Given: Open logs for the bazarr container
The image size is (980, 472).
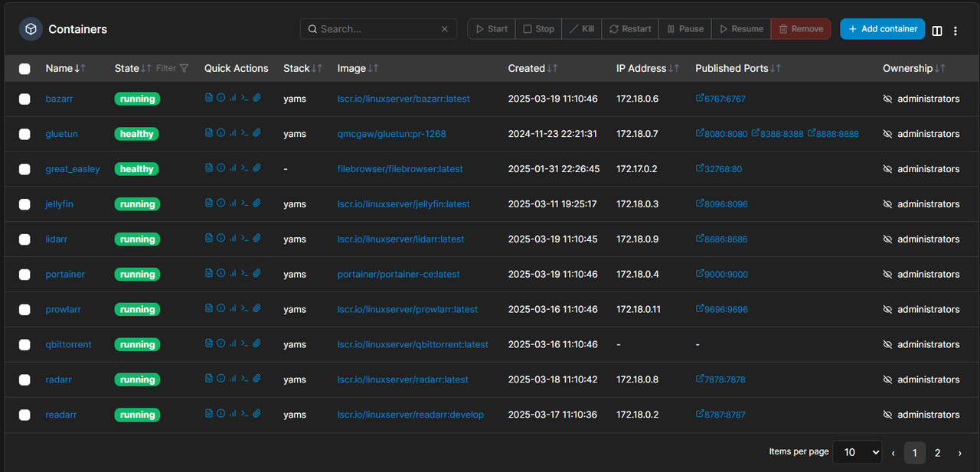Looking at the screenshot, I should pos(209,98).
